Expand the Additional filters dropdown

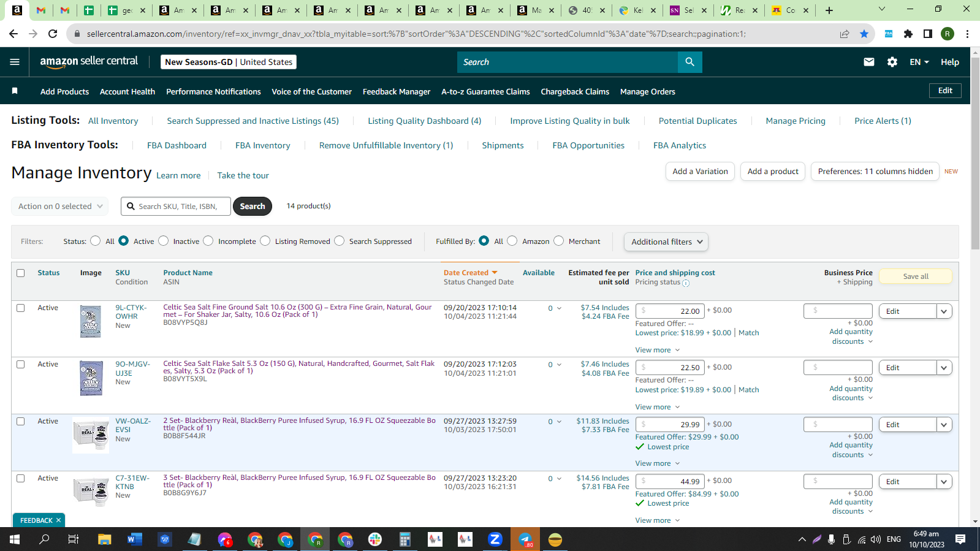pos(666,241)
